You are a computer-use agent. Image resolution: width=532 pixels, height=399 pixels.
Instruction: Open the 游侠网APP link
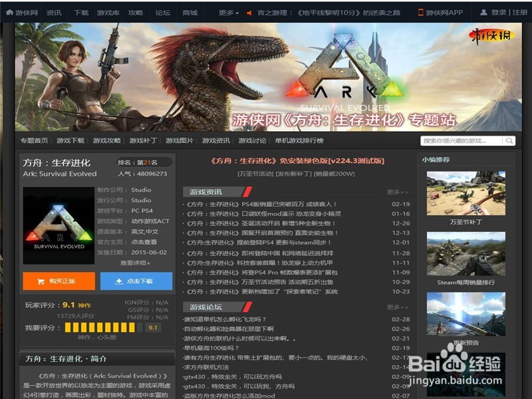coord(444,13)
